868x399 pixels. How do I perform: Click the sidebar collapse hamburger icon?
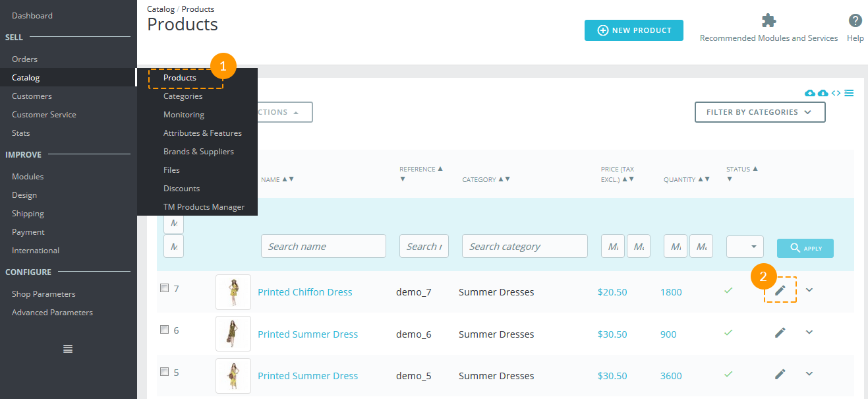pyautogui.click(x=68, y=349)
